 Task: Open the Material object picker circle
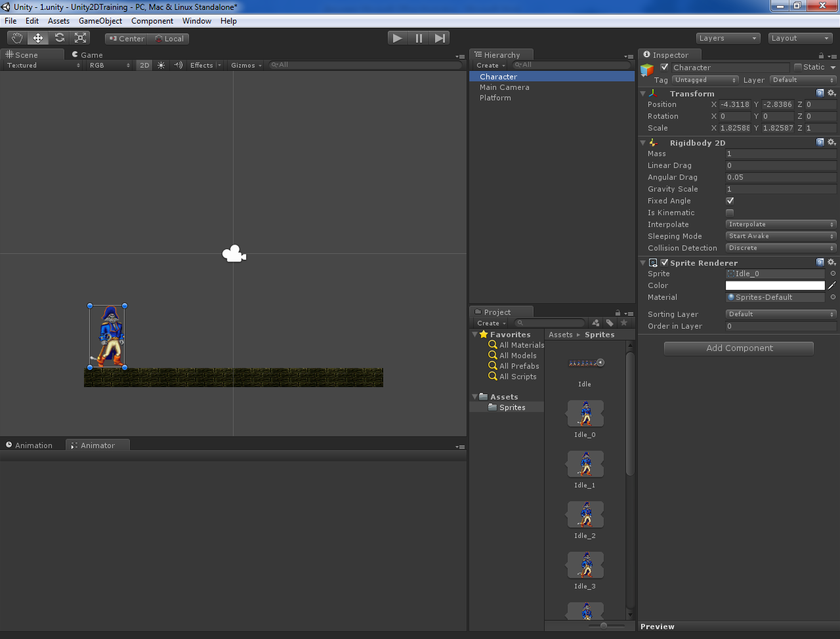(x=833, y=297)
